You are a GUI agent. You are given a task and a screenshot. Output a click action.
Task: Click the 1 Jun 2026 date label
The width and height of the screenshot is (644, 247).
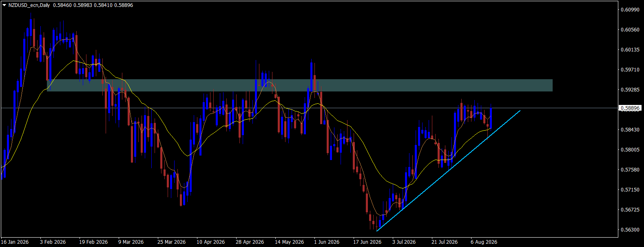(x=327, y=242)
